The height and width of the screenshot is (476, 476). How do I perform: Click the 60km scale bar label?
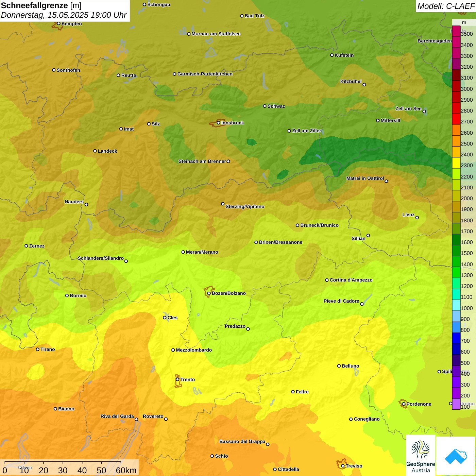[126, 470]
